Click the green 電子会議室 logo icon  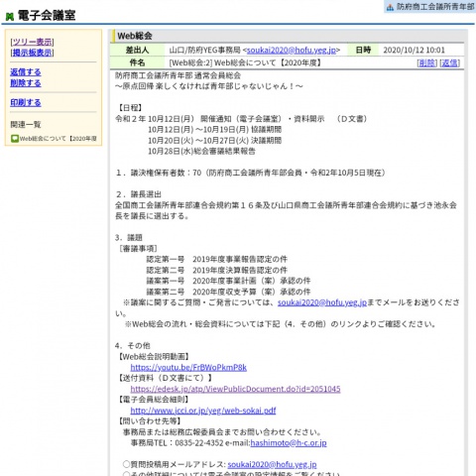coord(10,16)
